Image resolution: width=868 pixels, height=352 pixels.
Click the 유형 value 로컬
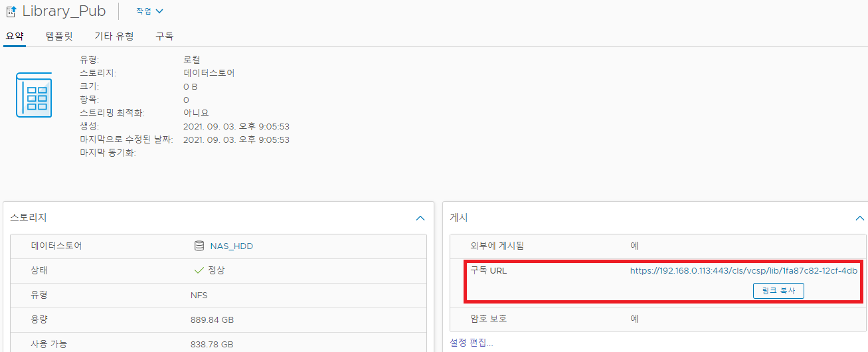(193, 60)
